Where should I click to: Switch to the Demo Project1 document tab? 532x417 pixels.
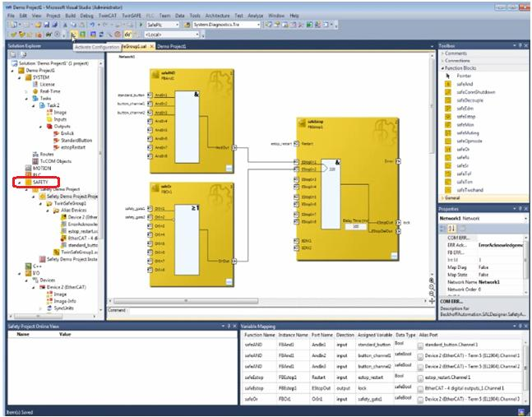pos(172,46)
